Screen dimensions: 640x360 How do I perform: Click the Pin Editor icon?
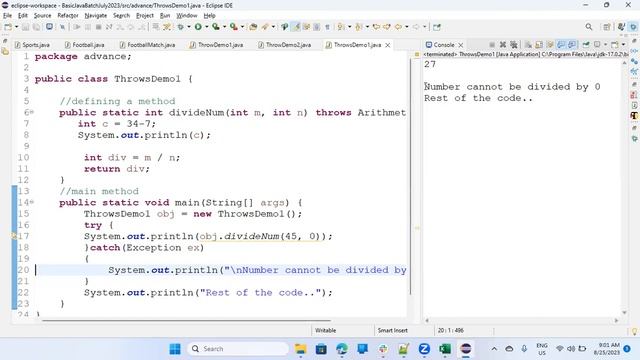[x=437, y=27]
